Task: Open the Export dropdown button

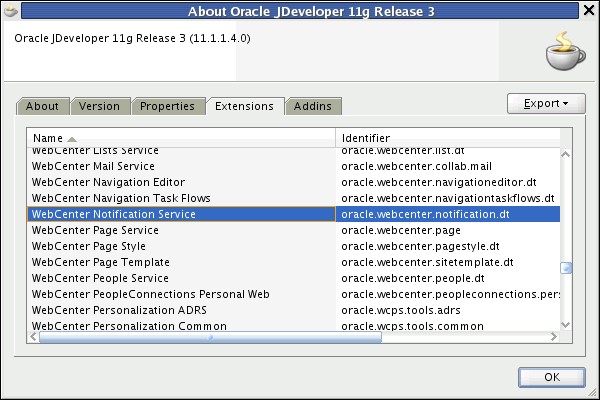Action: 546,103
